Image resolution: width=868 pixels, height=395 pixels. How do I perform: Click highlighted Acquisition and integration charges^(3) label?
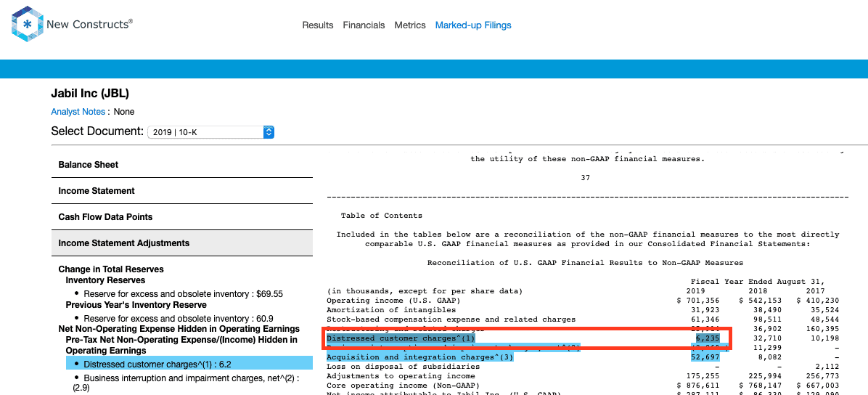pyautogui.click(x=420, y=357)
